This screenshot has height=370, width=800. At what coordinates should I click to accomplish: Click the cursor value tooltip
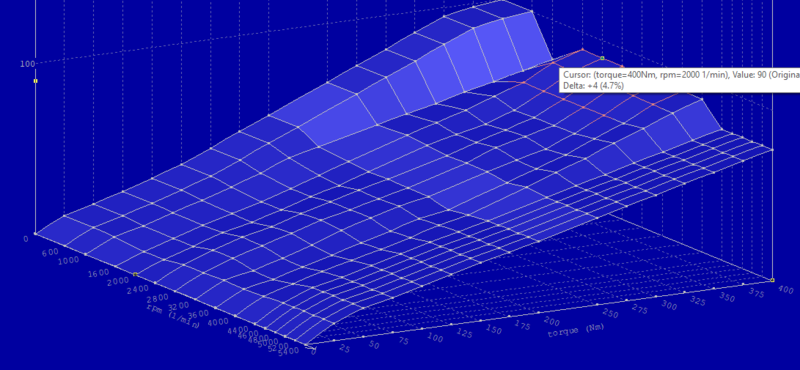(x=680, y=80)
